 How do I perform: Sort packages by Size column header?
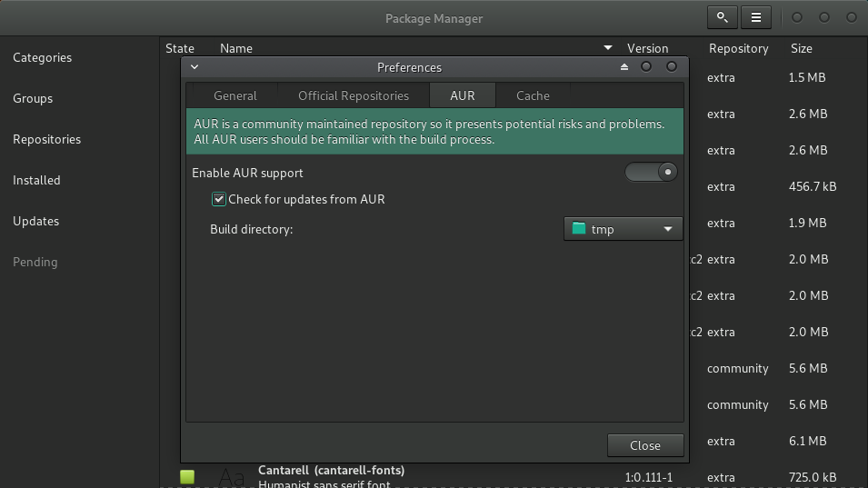pyautogui.click(x=801, y=48)
